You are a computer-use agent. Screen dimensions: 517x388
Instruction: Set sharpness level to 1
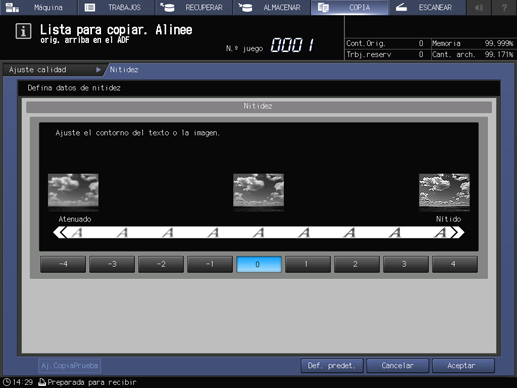[308, 264]
